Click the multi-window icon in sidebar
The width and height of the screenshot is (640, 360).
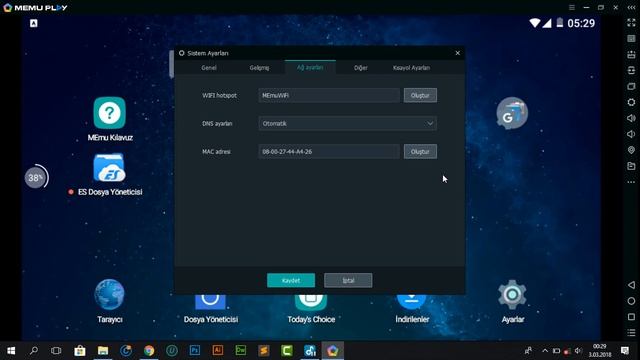pos(631,87)
